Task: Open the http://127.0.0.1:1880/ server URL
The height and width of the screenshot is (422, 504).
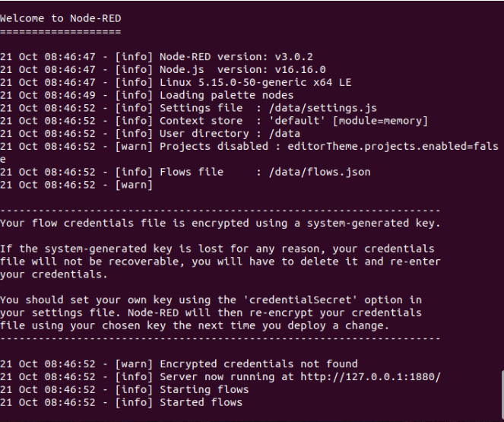Action: pos(371,376)
